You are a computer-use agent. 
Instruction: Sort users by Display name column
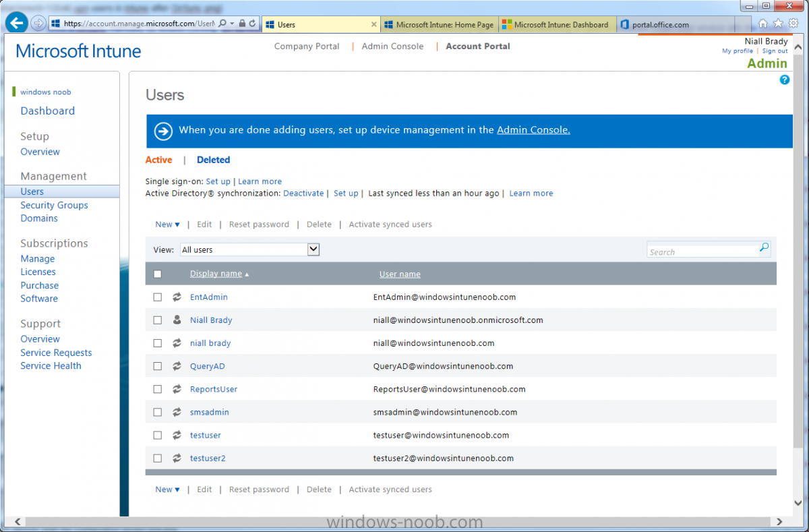click(x=216, y=274)
